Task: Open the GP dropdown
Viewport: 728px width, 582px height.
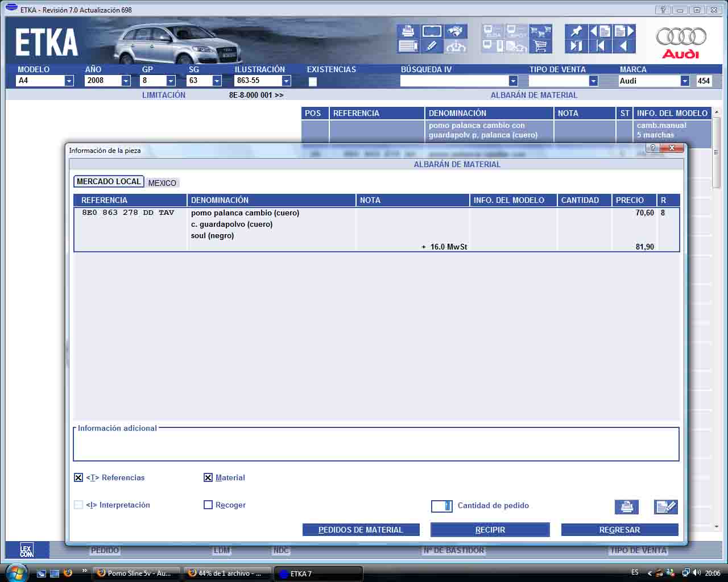Action: (x=171, y=81)
